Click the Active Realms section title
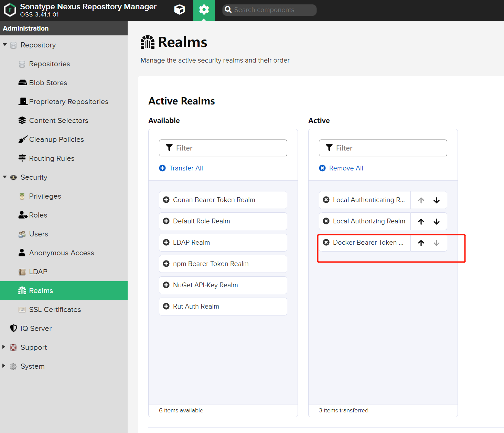Screen dimensions: 504x433 tap(182, 101)
